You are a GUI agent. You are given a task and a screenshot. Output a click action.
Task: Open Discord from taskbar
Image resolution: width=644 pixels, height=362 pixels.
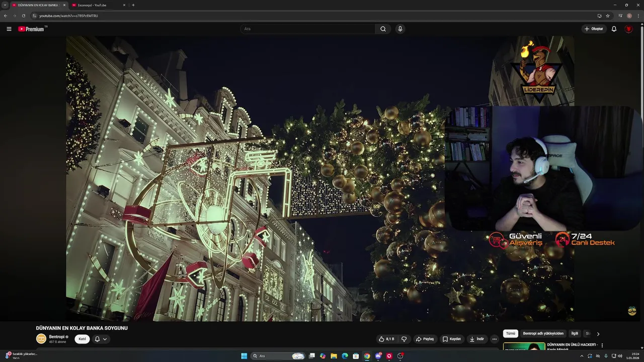(378, 356)
